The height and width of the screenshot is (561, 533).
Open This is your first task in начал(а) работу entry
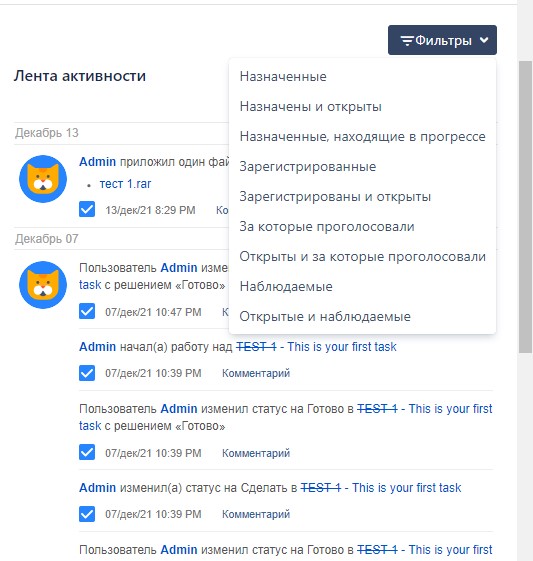[342, 347]
